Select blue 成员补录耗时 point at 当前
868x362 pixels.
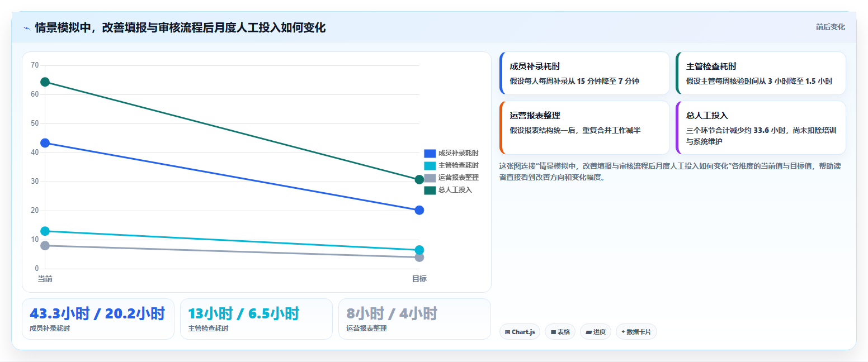[45, 143]
